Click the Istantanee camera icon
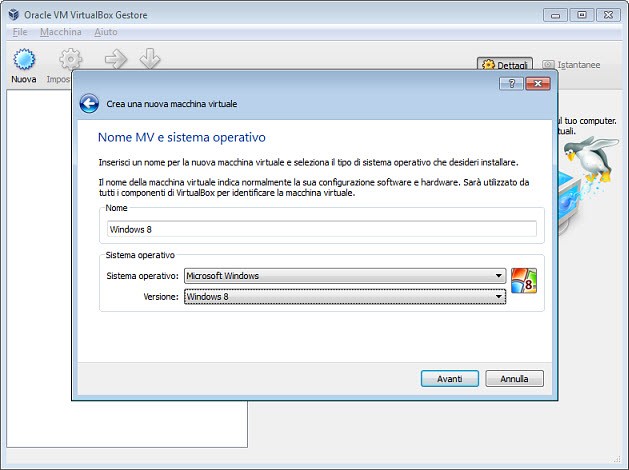 coord(548,65)
